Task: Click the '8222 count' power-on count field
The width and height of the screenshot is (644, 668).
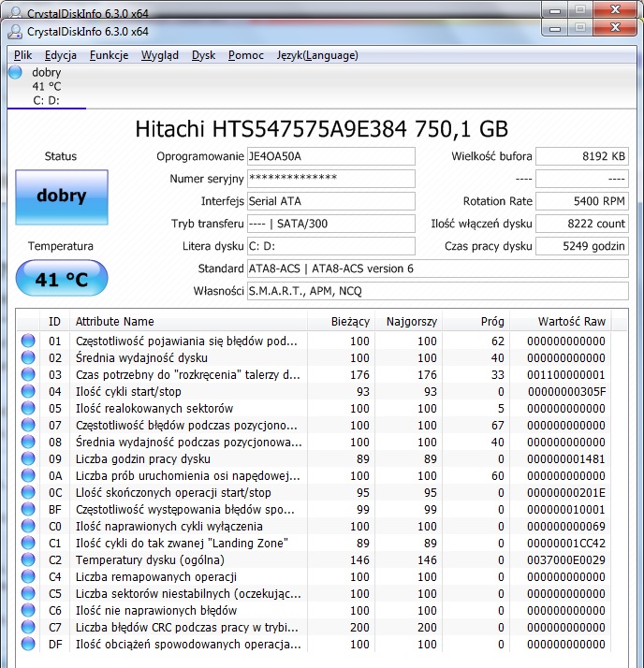Action: click(582, 224)
